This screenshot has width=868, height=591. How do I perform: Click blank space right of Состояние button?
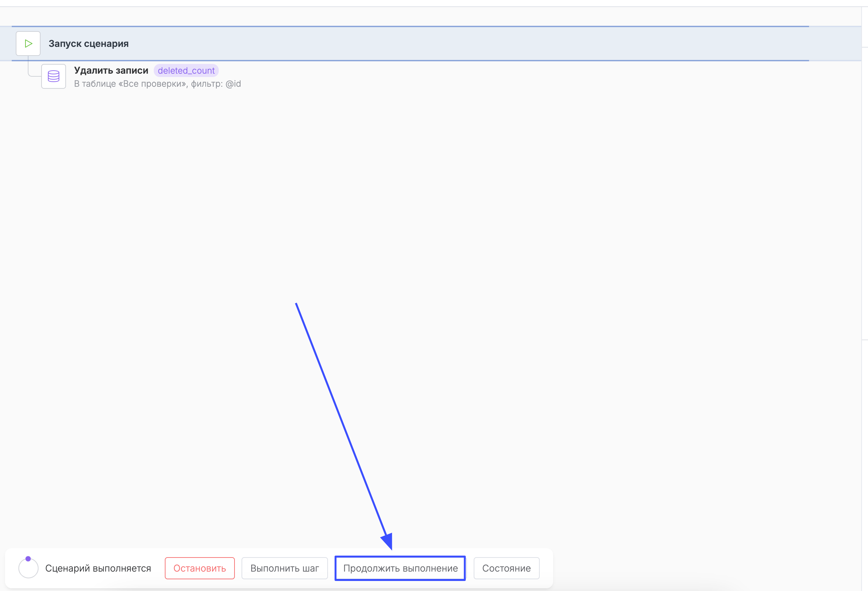[546, 568]
